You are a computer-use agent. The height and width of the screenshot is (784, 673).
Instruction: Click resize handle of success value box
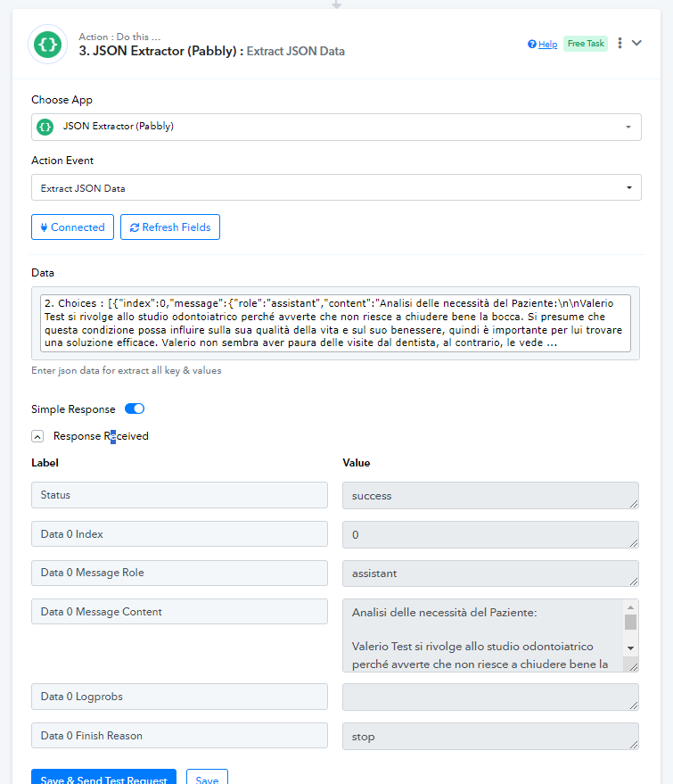[x=634, y=504]
